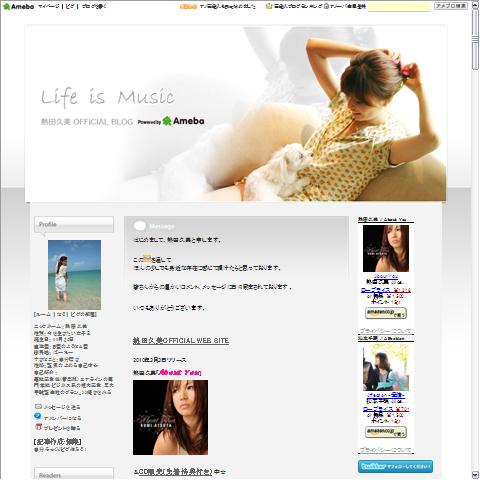Click the pink 'About You' title text
The image size is (480, 480).
click(x=179, y=372)
